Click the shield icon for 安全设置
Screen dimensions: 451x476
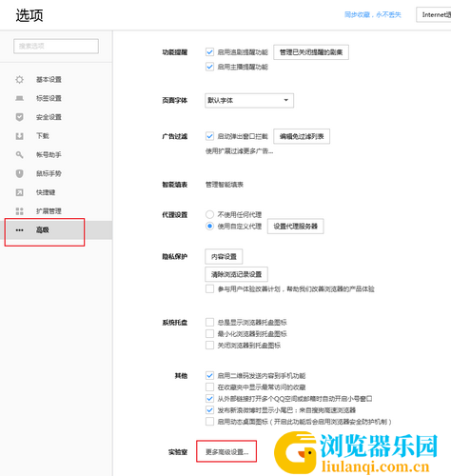(x=19, y=117)
